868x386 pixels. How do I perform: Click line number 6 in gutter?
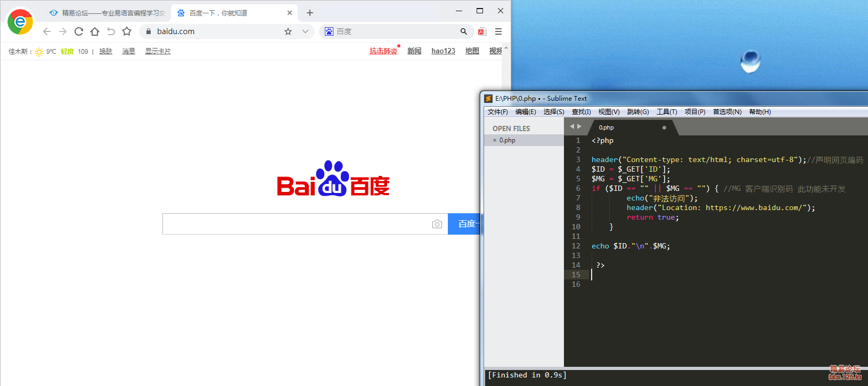click(578, 188)
